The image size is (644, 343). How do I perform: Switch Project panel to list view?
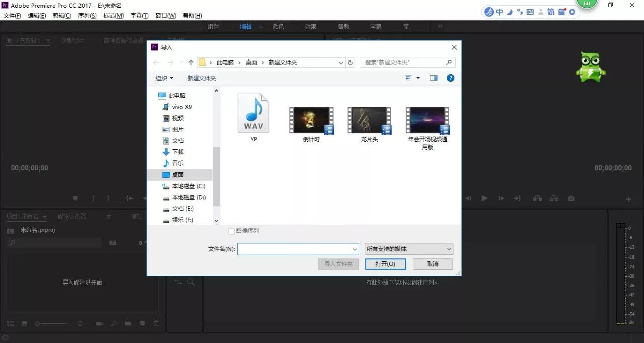pyautogui.click(x=10, y=323)
